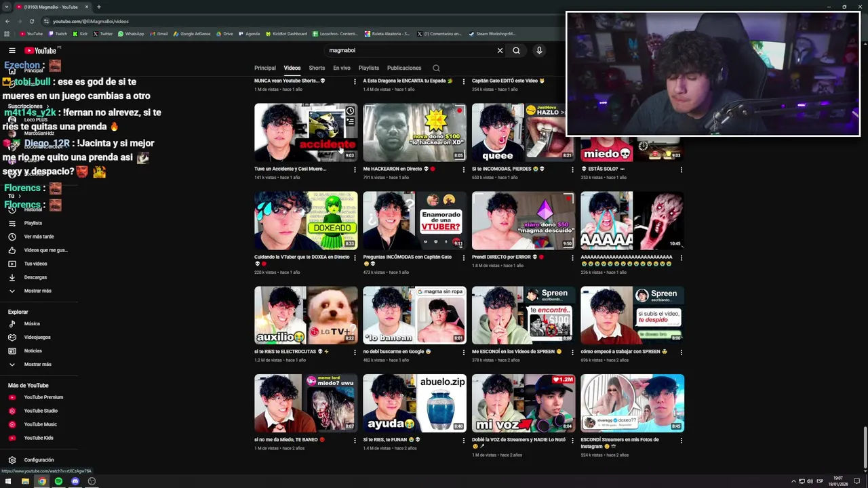Switch to the En vivo tab
Viewport: 868px width, 488px height.
point(342,68)
